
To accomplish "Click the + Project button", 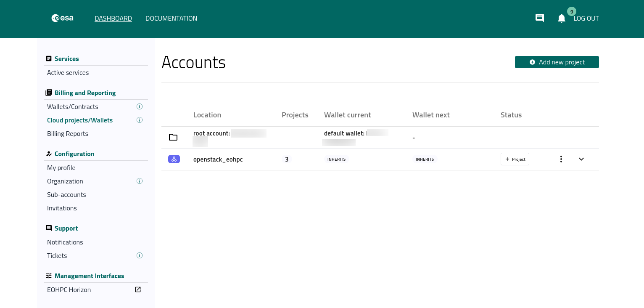I will pyautogui.click(x=515, y=159).
